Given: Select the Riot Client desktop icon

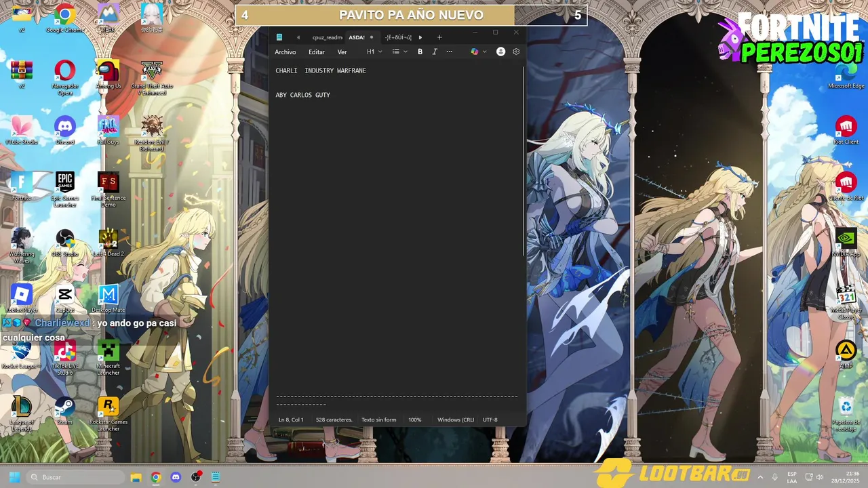Looking at the screenshot, I should pyautogui.click(x=846, y=130).
